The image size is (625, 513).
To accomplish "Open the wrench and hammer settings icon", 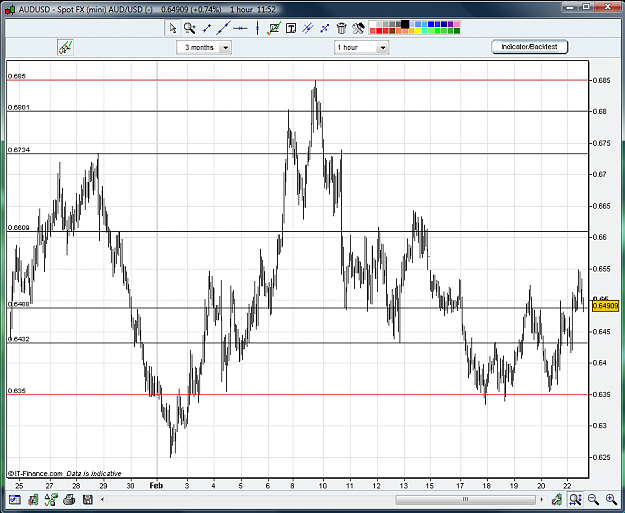I will (358, 28).
